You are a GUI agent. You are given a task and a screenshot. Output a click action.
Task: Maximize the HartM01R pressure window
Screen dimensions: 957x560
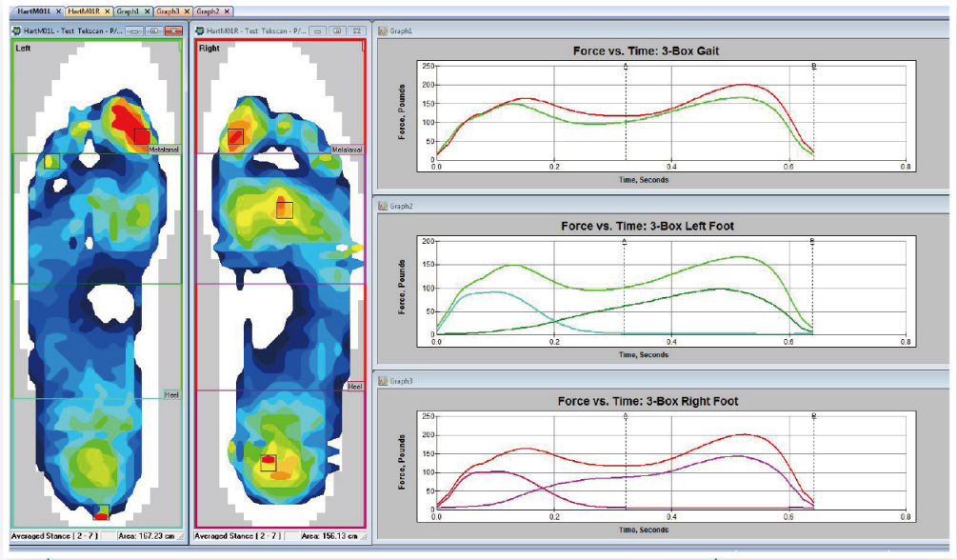[337, 31]
